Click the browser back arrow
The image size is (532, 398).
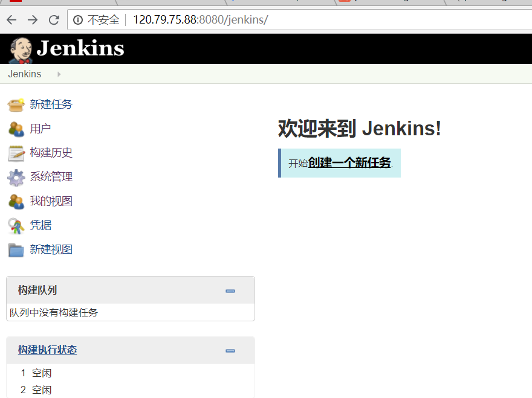(11, 20)
